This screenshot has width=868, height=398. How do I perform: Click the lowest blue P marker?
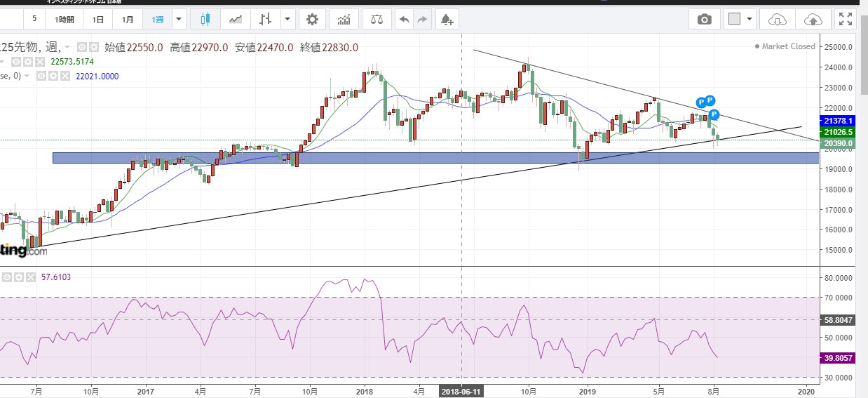pos(714,114)
